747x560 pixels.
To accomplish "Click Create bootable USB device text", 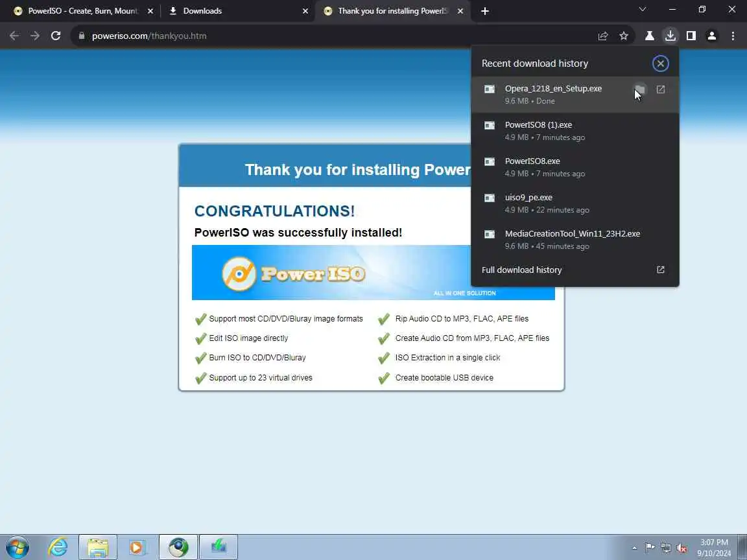I will pyautogui.click(x=444, y=378).
